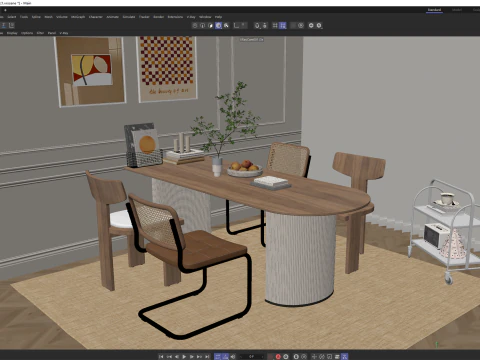This screenshot has height=360, width=480.
Task: Go to end of animation
Action: (207, 357)
